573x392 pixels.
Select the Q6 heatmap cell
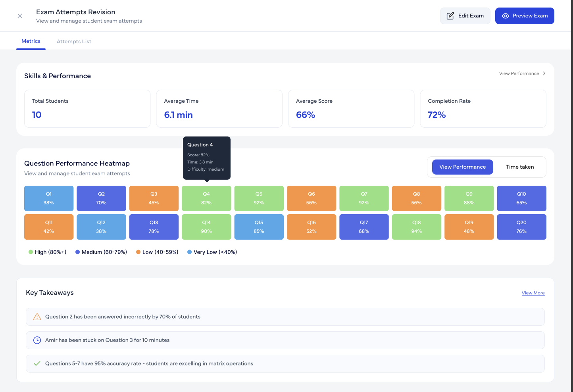(x=311, y=198)
